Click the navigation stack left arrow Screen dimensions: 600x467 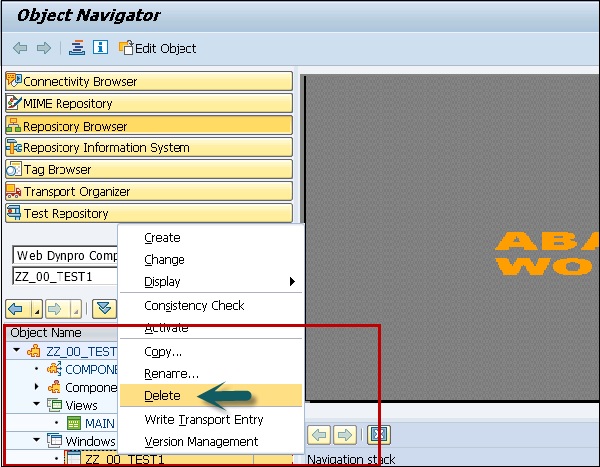pyautogui.click(x=318, y=435)
